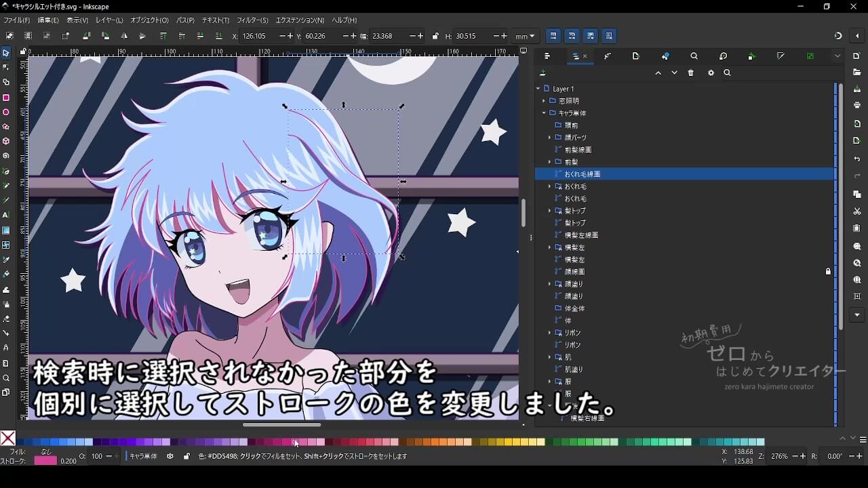Switch to the Align and Distribute tab
This screenshot has height=488, width=868.
click(x=547, y=56)
